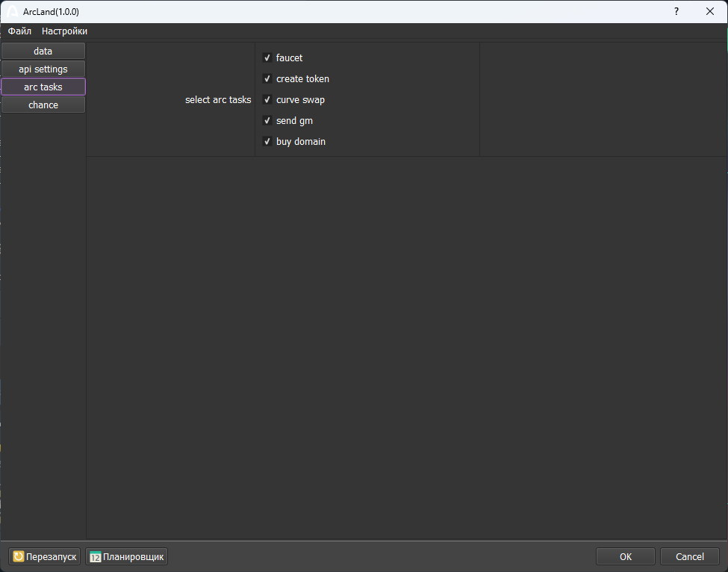Click the ArcLand(1.0.0) title bar text
The height and width of the screenshot is (572, 728).
[51, 12]
